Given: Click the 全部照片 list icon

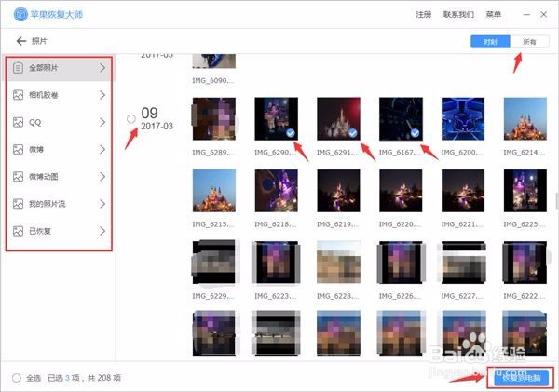Looking at the screenshot, I should click(x=19, y=68).
